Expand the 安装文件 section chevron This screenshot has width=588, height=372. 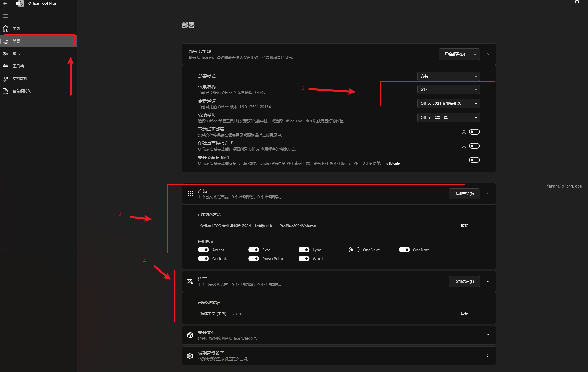(488, 335)
